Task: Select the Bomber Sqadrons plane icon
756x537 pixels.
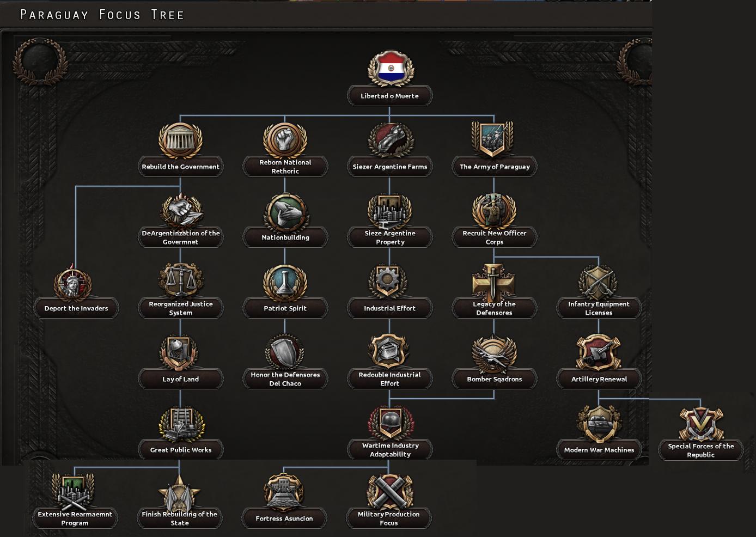Action: click(x=494, y=353)
